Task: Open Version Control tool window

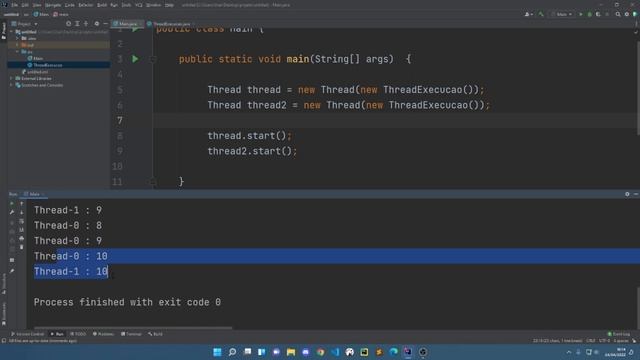Action: [27, 334]
